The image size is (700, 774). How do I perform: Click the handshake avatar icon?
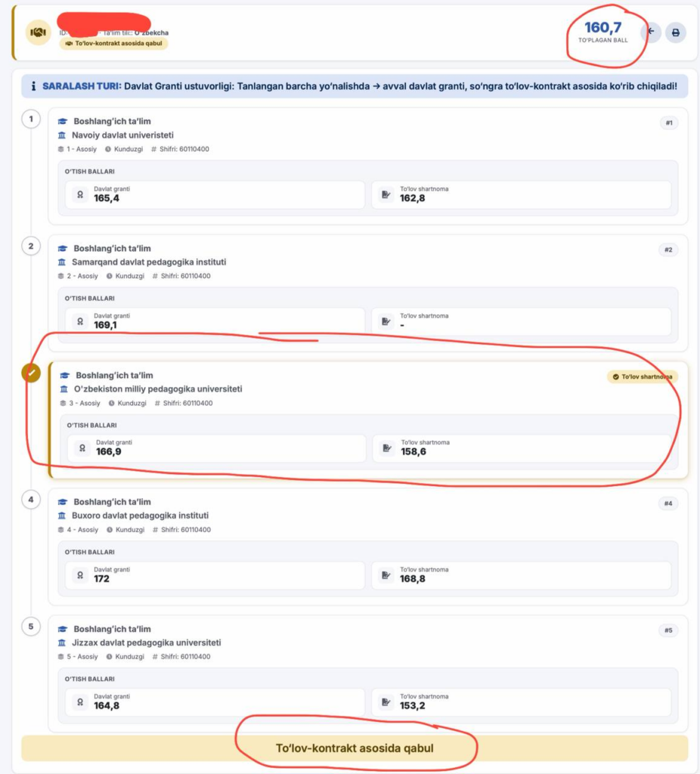click(x=38, y=33)
